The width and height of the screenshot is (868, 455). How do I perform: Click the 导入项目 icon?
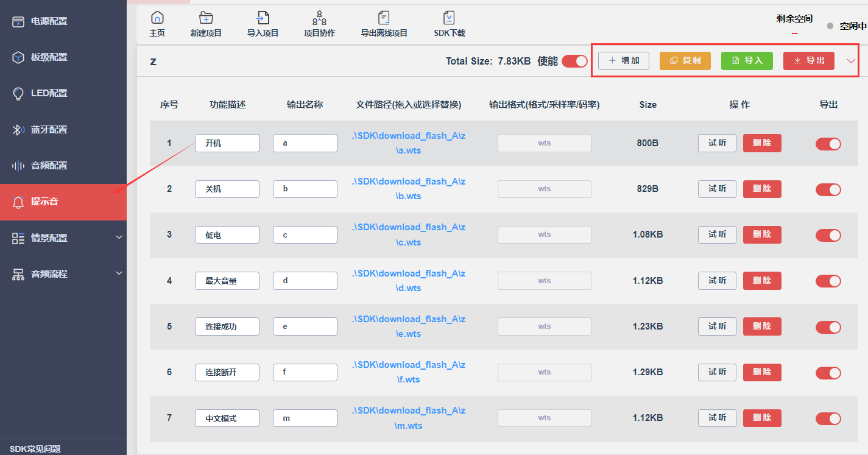[263, 18]
